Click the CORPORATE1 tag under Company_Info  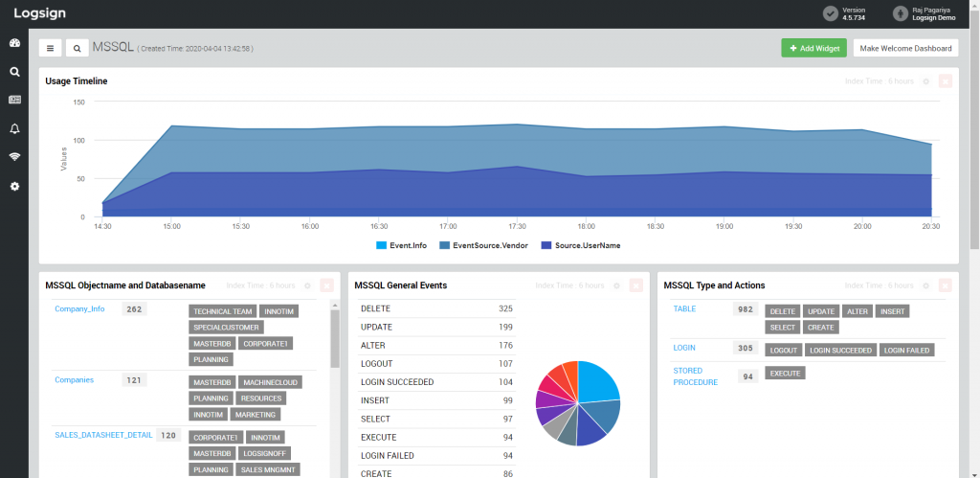pos(266,344)
